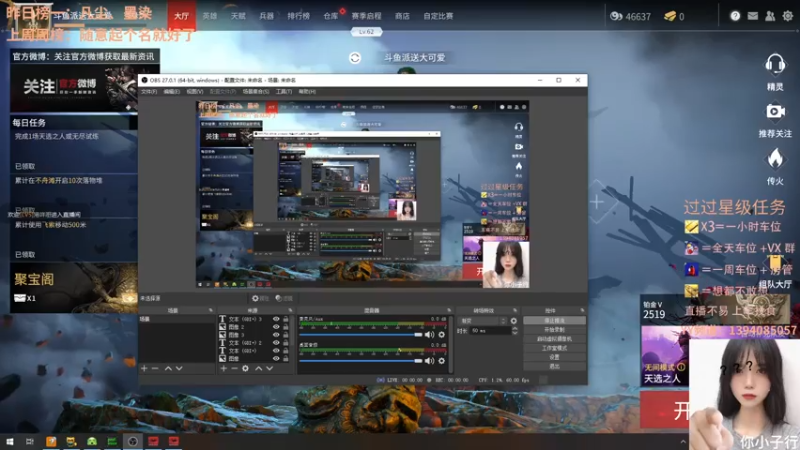
Task: Toggle 工作室模式 button in OBS
Action: tap(555, 348)
